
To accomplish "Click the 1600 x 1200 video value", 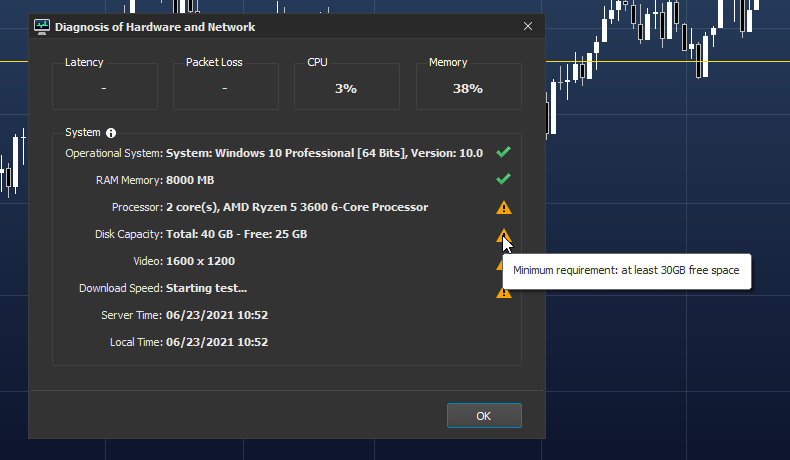I will [x=201, y=261].
